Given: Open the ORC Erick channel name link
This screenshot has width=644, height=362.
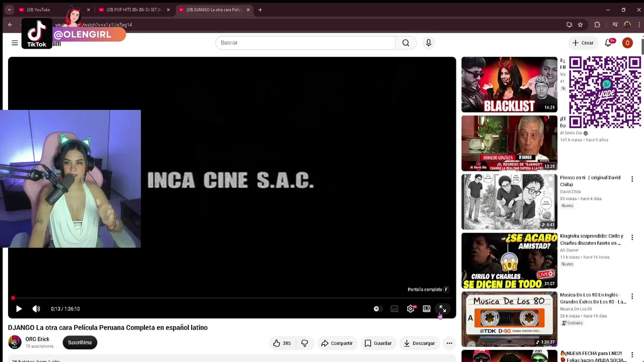Looking at the screenshot, I should 37,339.
